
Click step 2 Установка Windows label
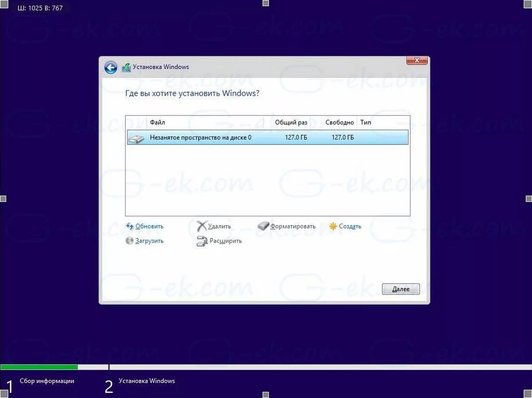click(147, 381)
